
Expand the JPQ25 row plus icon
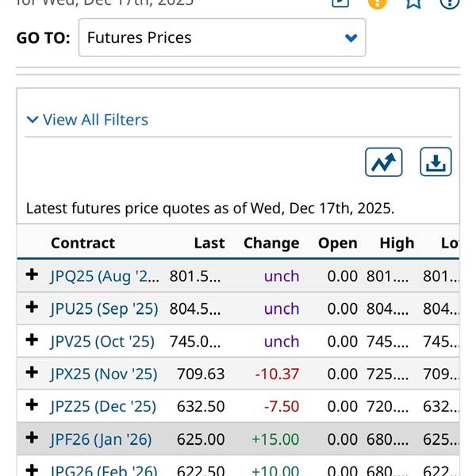click(33, 275)
